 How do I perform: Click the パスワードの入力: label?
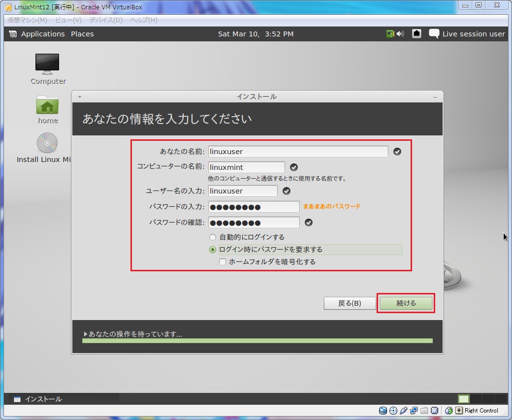[177, 207]
